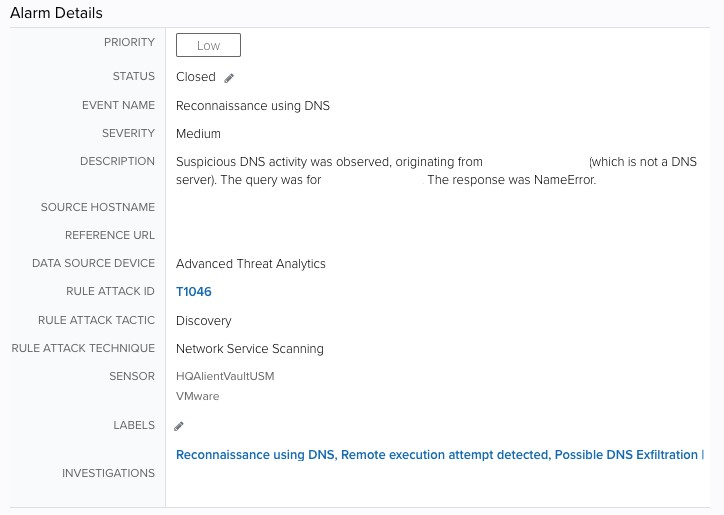The image size is (724, 515).
Task: Select the Medium severity value
Action: click(198, 133)
